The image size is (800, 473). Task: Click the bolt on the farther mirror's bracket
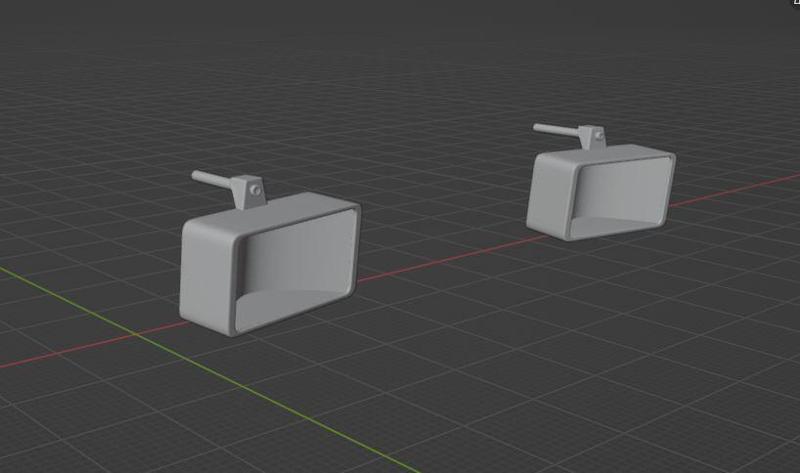click(x=599, y=135)
